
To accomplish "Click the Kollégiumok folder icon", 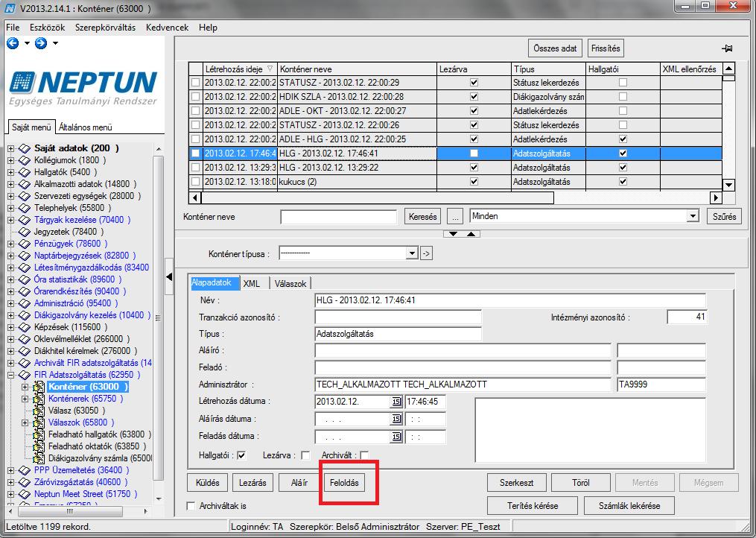I will [25, 160].
